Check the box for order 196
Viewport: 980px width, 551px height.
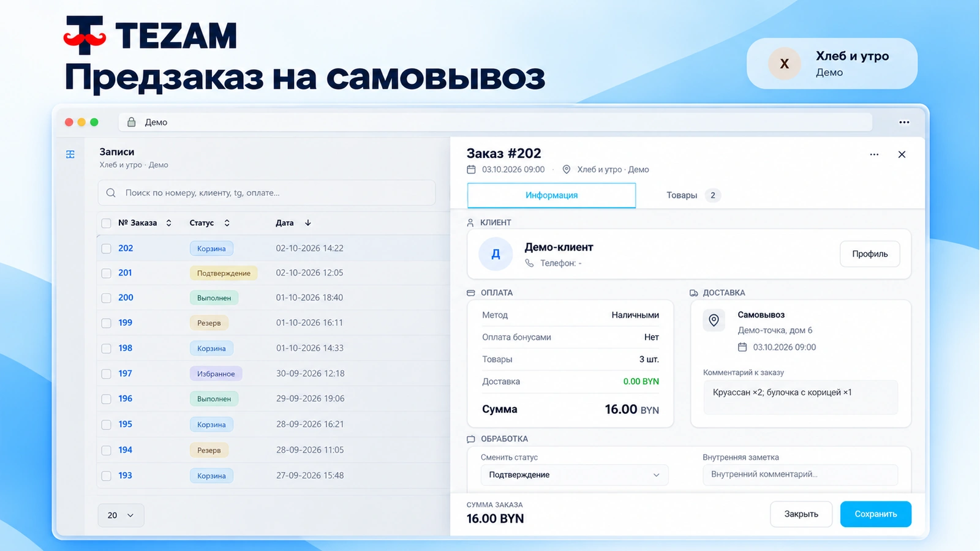tap(106, 399)
